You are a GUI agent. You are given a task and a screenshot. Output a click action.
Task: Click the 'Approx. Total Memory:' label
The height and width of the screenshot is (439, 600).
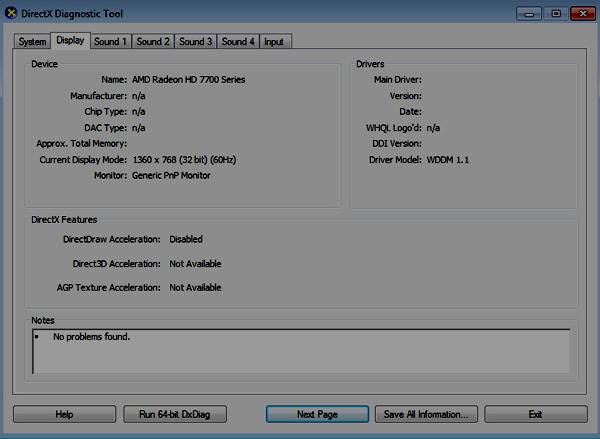(x=82, y=144)
